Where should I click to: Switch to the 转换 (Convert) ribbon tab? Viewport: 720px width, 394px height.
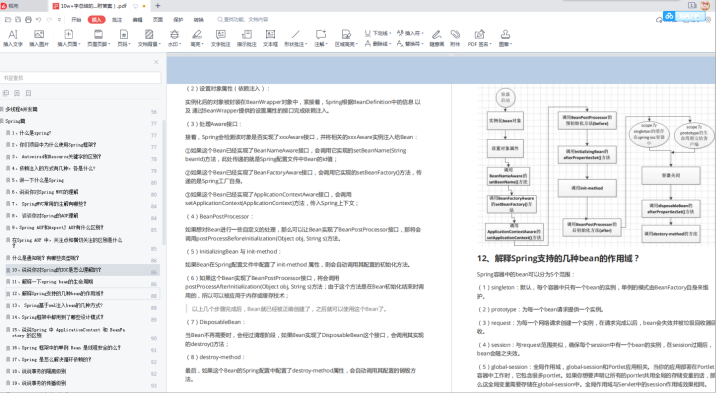tap(198, 20)
